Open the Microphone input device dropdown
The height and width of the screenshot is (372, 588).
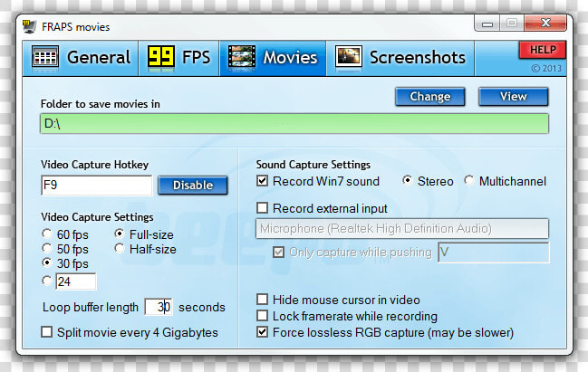pos(402,228)
